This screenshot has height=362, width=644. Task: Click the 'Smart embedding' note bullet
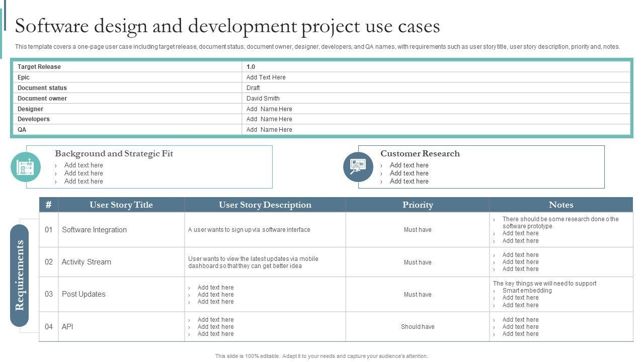[x=527, y=291]
